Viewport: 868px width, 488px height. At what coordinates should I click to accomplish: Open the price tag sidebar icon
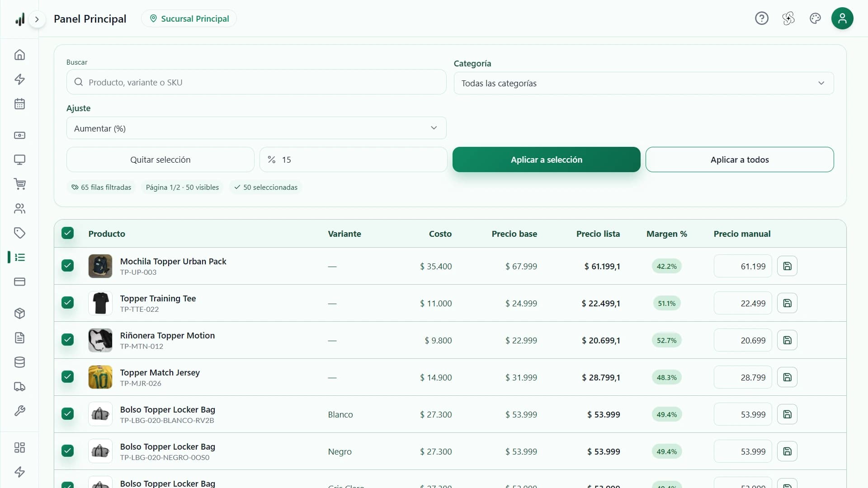[19, 233]
